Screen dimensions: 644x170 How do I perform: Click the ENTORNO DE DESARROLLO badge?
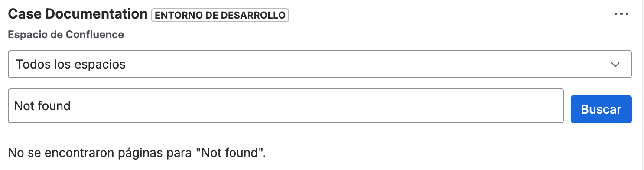[220, 15]
